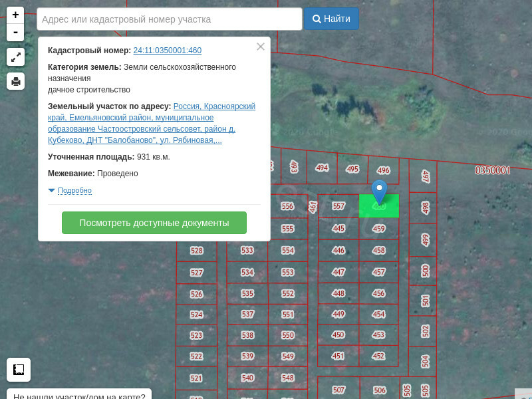The image size is (532, 399).
Task: Select parcel 496 on the map
Action: click(383, 170)
